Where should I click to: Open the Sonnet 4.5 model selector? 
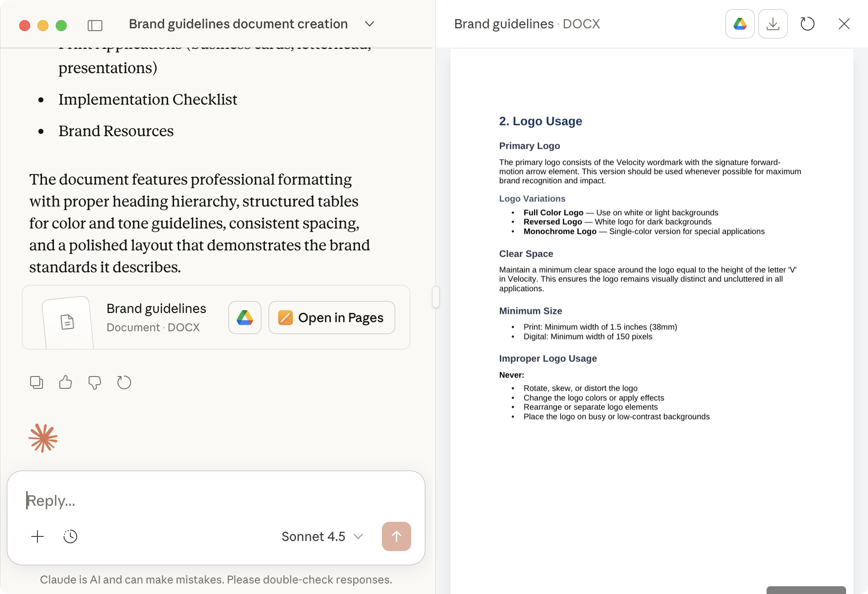320,536
